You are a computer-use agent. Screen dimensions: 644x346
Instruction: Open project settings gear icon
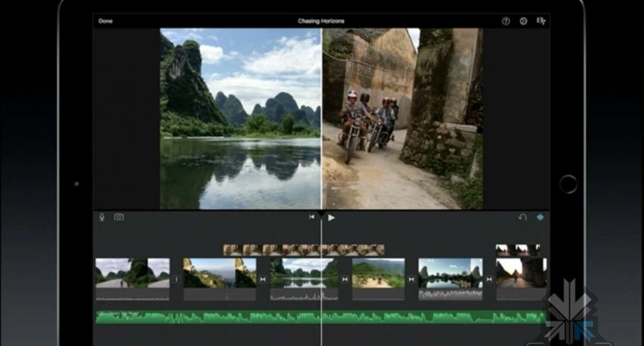tap(523, 21)
